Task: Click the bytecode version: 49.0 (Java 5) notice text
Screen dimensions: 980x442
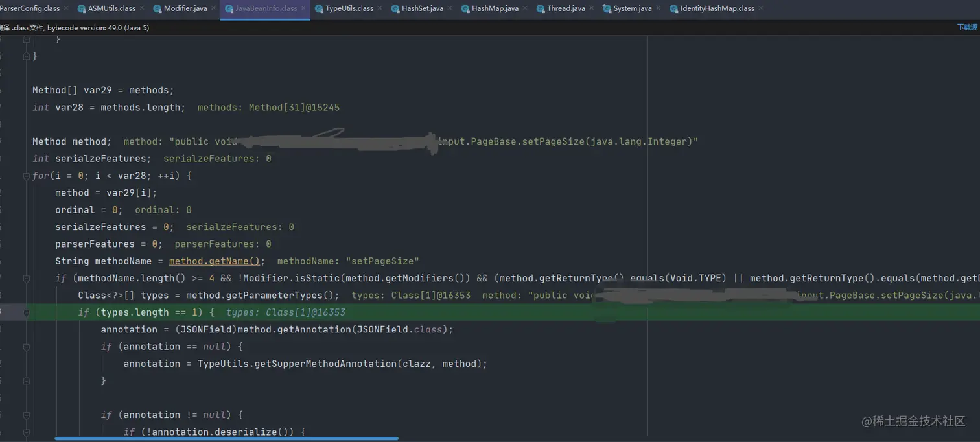Action: pos(99,27)
